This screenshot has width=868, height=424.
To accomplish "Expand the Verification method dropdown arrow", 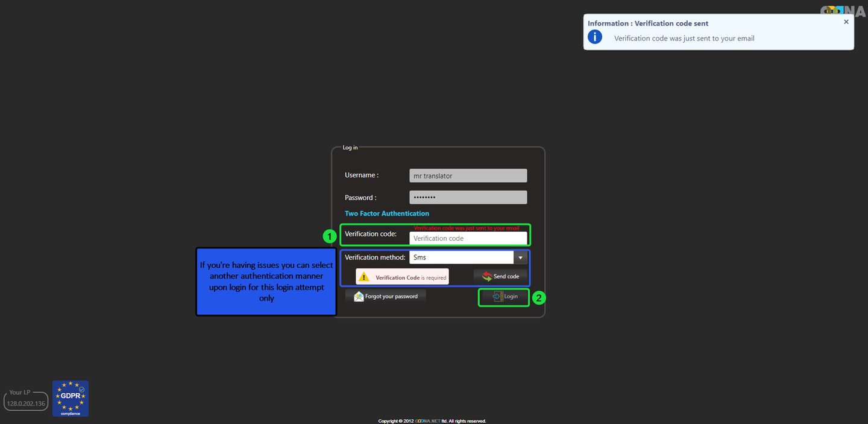I will [520, 258].
